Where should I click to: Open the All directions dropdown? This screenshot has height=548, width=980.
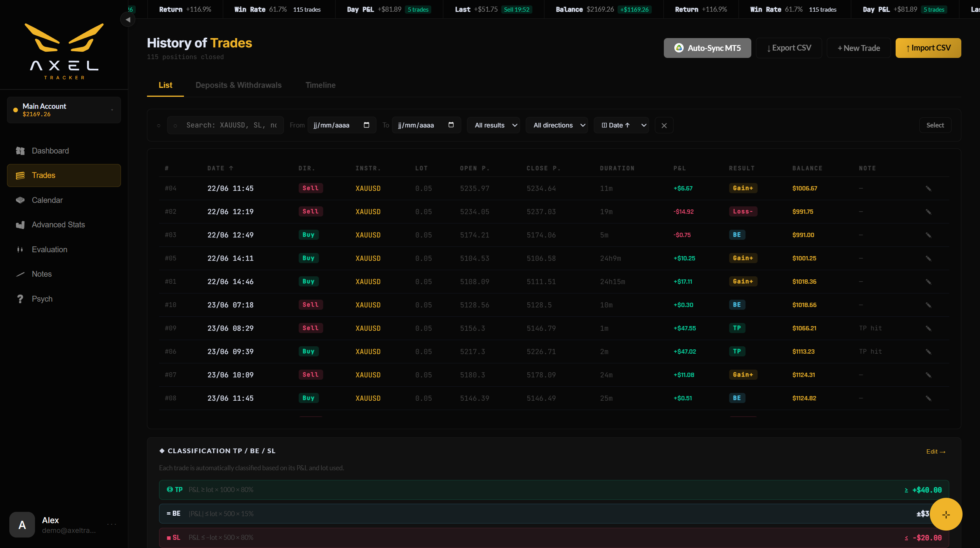(x=556, y=125)
